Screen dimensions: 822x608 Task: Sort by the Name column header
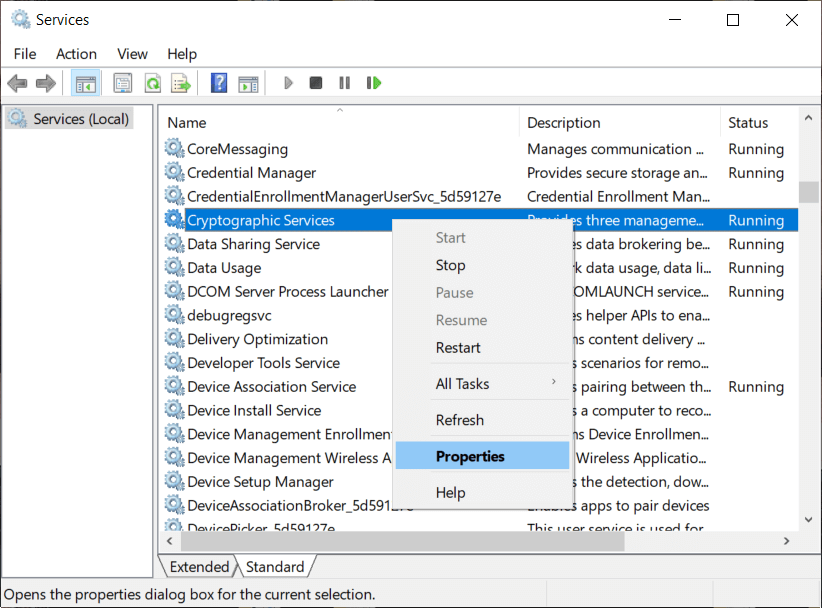point(339,123)
